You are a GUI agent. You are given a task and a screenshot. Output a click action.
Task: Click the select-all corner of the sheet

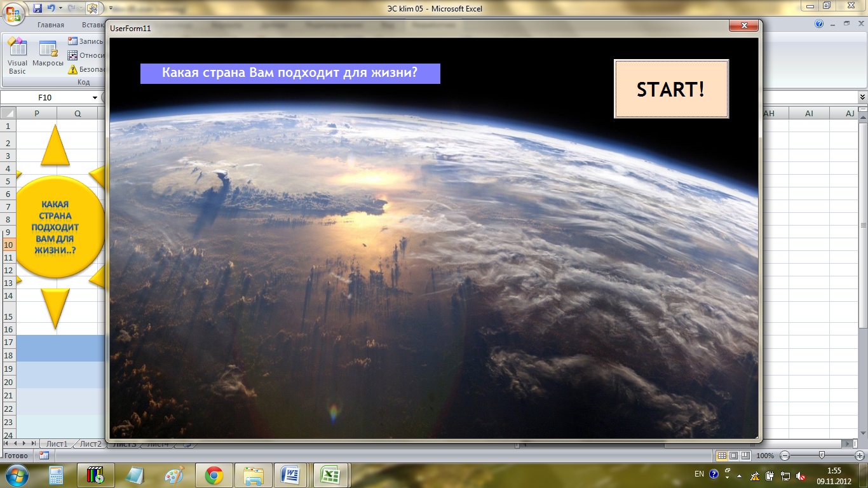(x=8, y=113)
